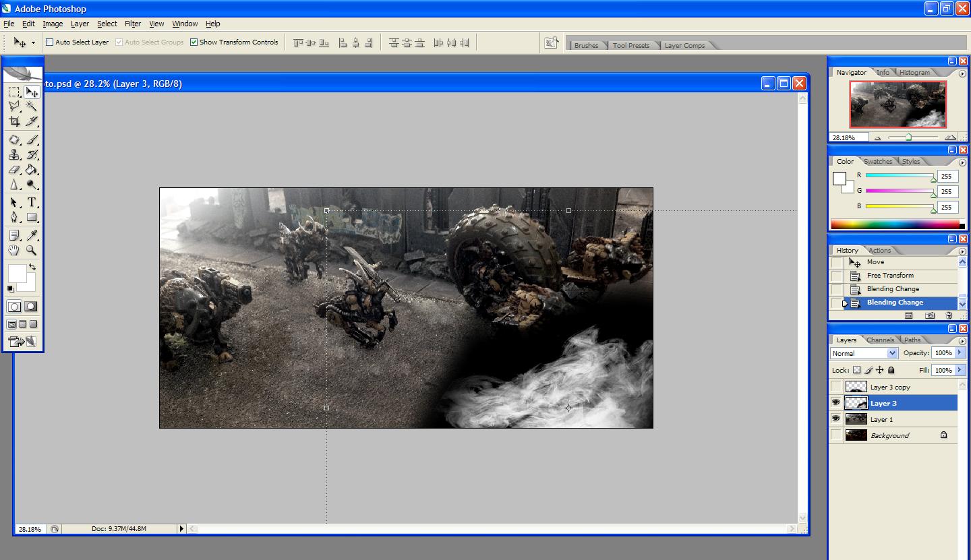The image size is (971, 560).
Task: Select the Healing Brush tool
Action: 14,140
